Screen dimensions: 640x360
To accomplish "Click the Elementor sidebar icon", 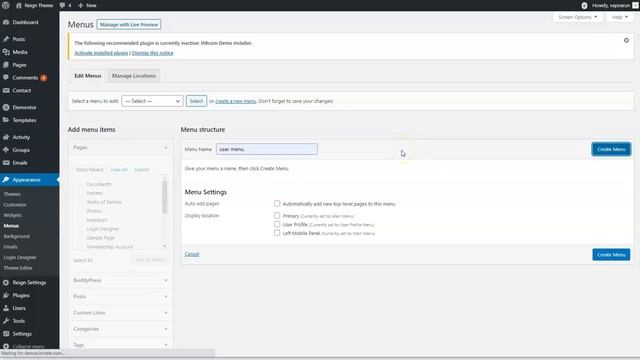I will tap(6, 107).
